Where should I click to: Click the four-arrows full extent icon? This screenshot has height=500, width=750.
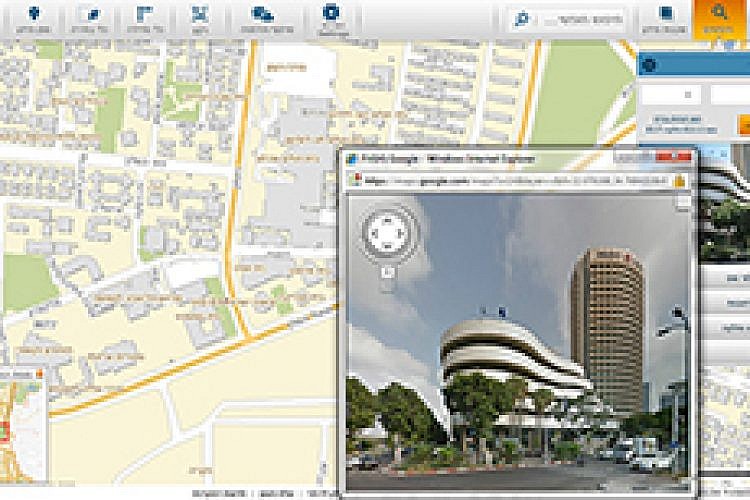tap(199, 14)
